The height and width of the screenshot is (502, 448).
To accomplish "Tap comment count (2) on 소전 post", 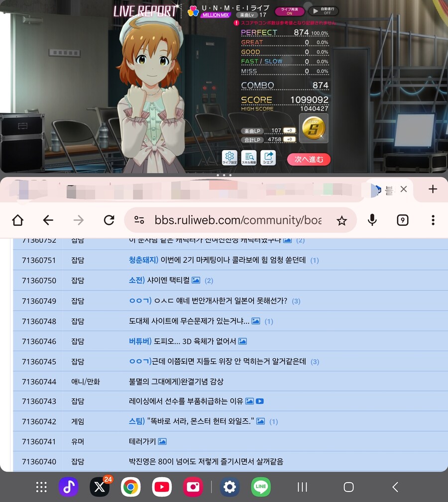I will tap(209, 281).
